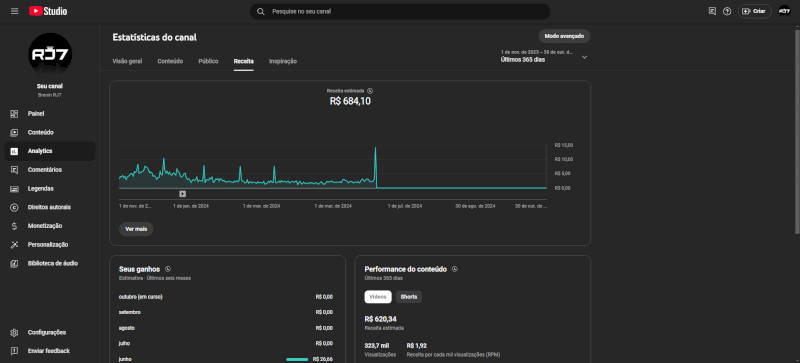The image size is (800, 363).
Task: Open the hamburger navigation menu
Action: (x=14, y=11)
